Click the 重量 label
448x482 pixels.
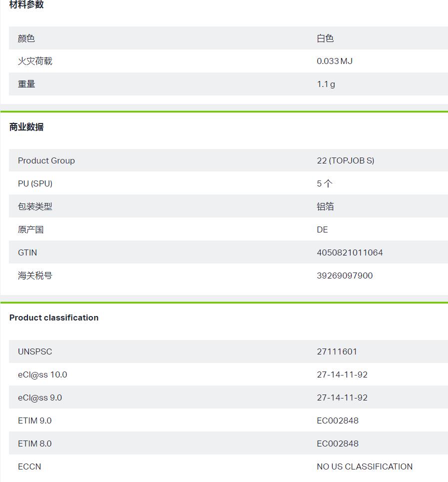26,84
